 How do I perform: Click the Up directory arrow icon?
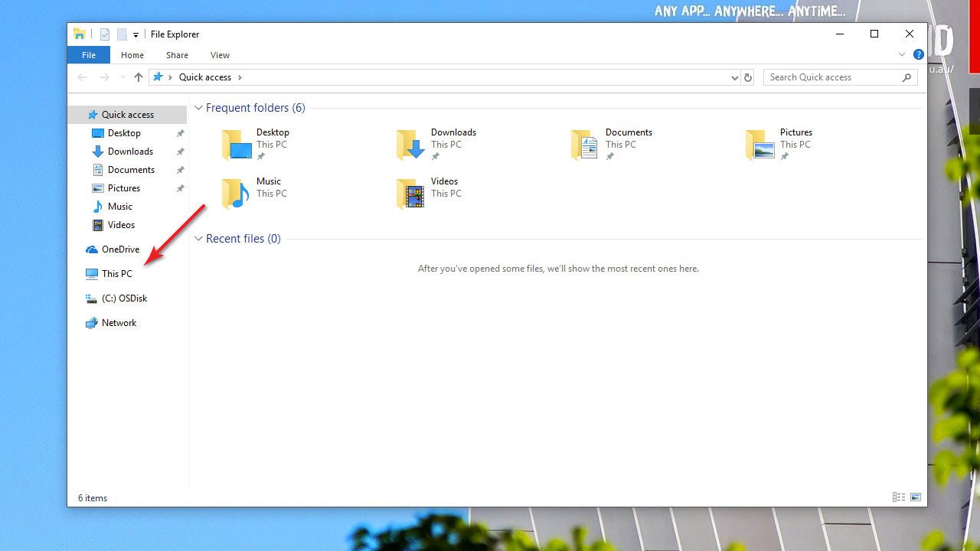(138, 77)
